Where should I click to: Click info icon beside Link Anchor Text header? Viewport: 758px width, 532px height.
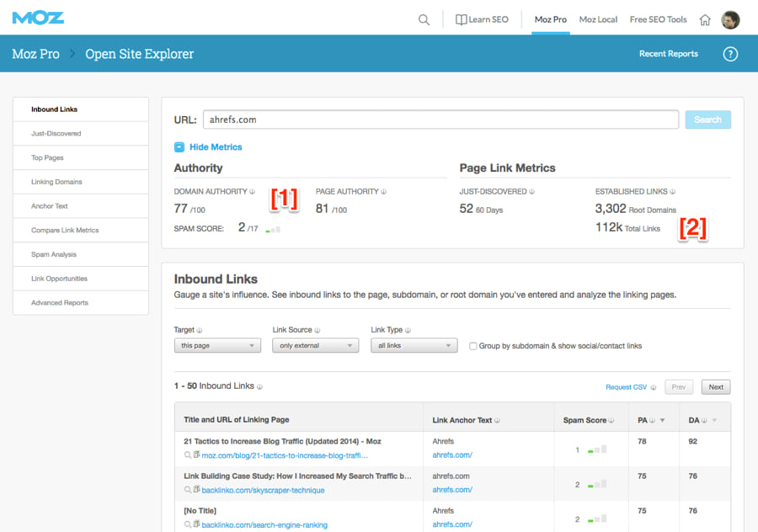point(498,420)
